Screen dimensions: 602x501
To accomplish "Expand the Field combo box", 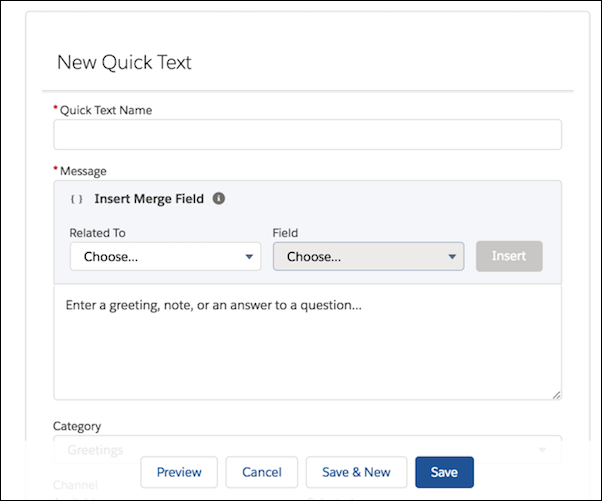I will pyautogui.click(x=368, y=257).
